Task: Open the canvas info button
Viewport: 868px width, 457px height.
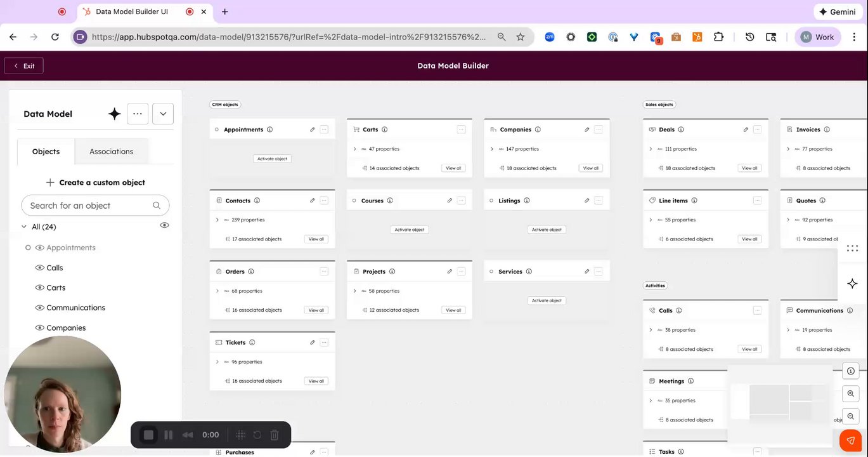Action: point(851,371)
